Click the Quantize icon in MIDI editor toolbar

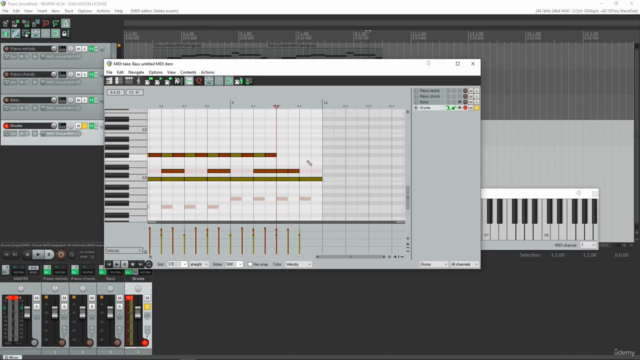pyautogui.click(x=199, y=81)
